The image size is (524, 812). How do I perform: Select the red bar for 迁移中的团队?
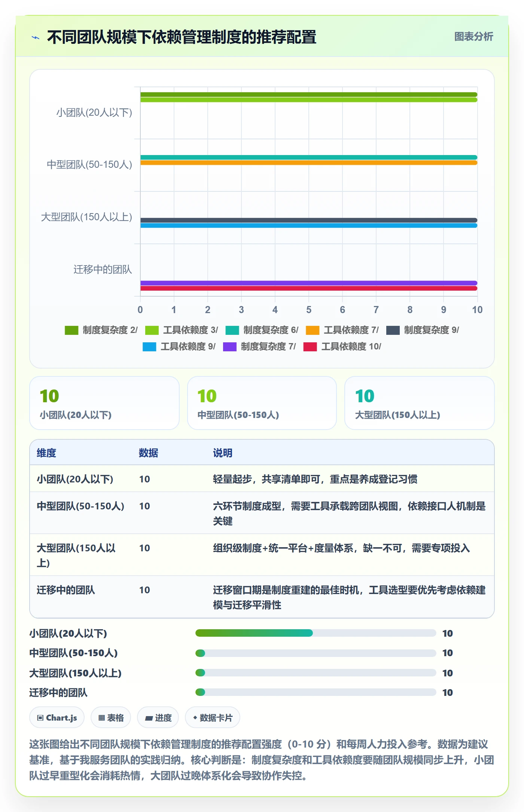309,288
